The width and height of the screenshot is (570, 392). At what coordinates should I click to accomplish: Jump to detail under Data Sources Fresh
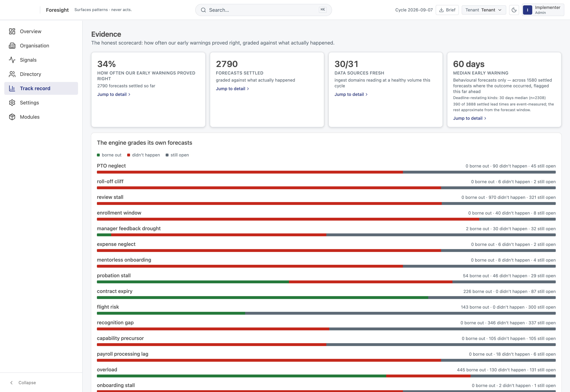click(x=351, y=94)
